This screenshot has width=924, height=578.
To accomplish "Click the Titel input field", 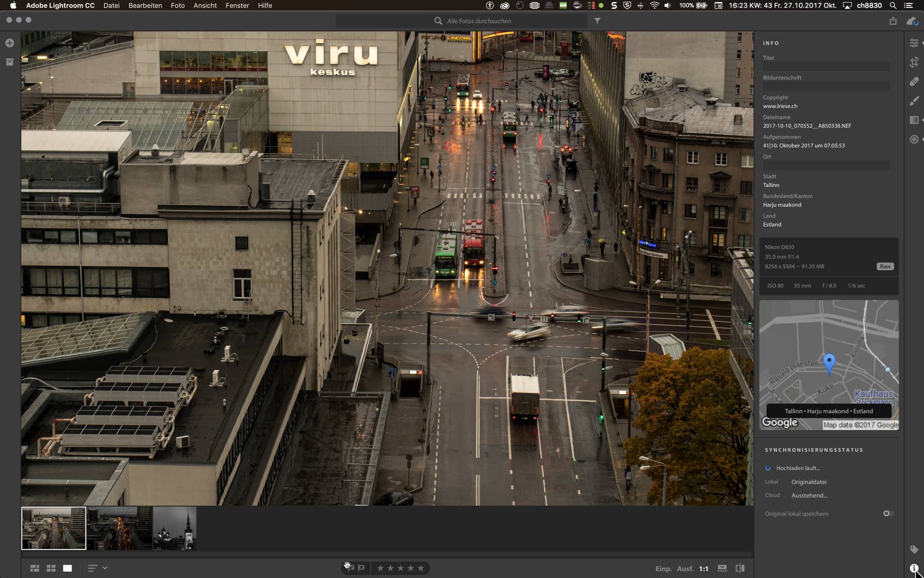I will point(826,66).
